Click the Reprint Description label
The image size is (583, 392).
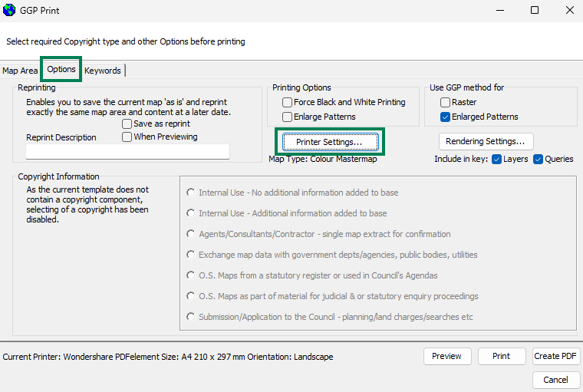61,137
